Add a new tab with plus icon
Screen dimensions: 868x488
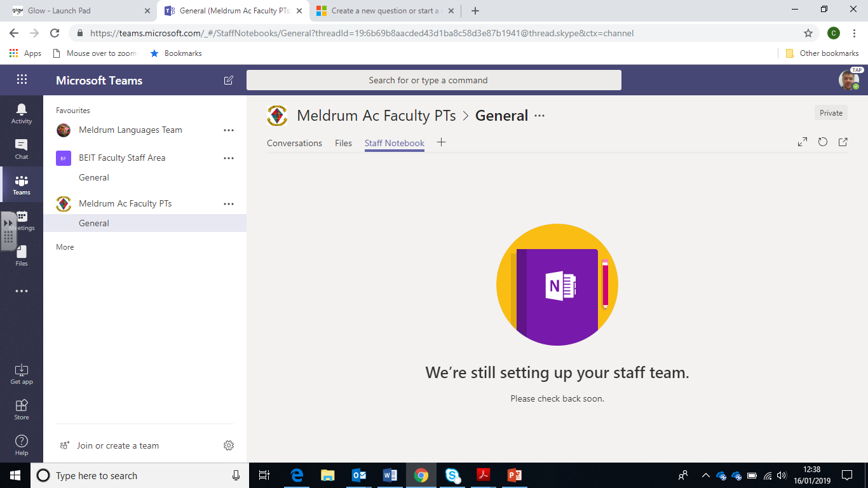(x=441, y=142)
